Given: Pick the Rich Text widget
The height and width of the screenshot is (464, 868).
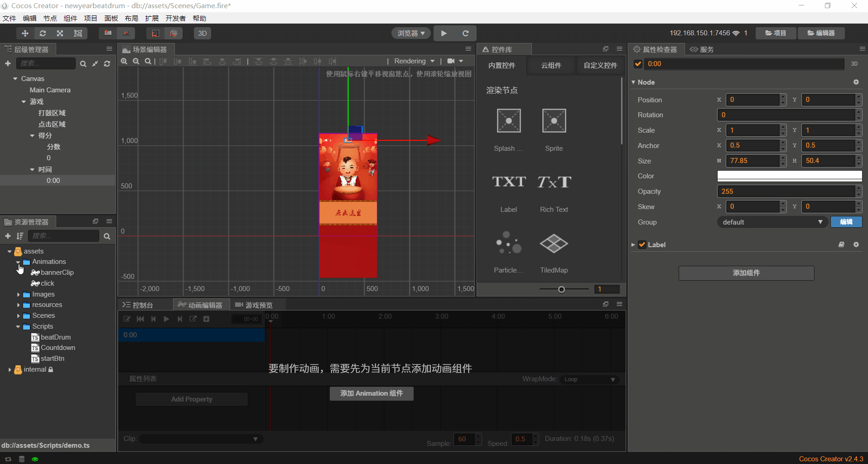Looking at the screenshot, I should coord(554,182).
